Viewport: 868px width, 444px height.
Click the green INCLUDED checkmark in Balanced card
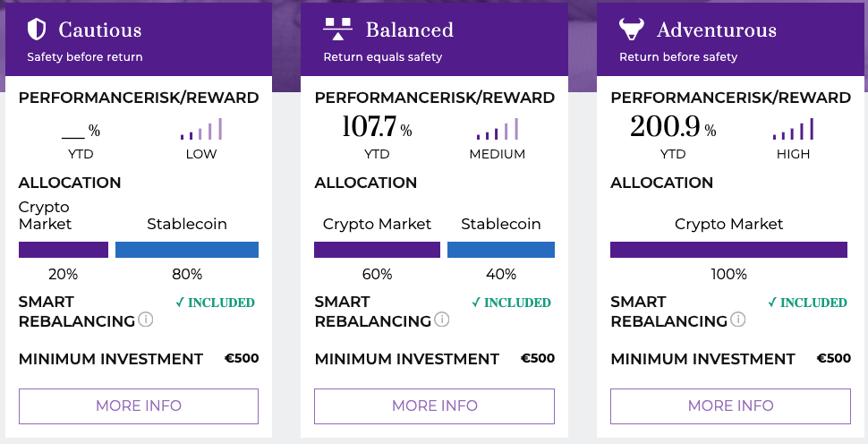click(x=511, y=303)
